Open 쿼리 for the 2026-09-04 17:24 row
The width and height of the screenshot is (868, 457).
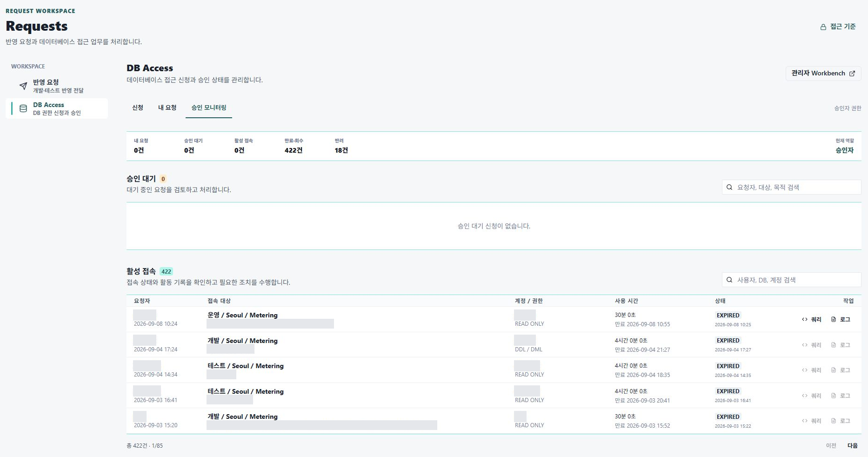click(812, 345)
